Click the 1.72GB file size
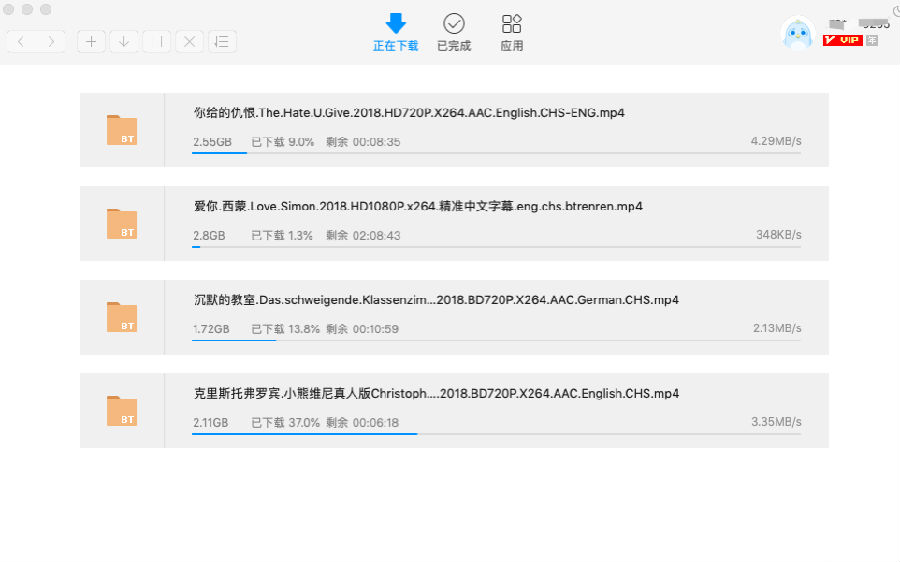 click(211, 329)
